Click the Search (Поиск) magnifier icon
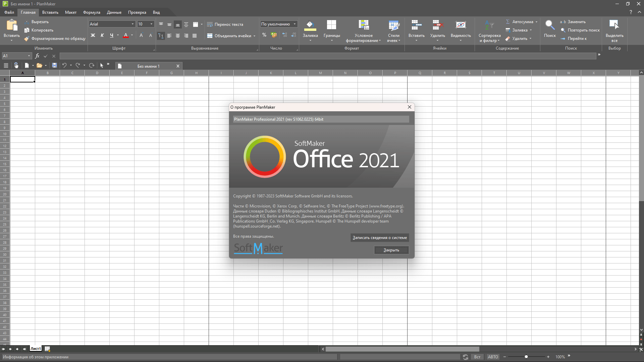This screenshot has width=644, height=362. pos(550,25)
